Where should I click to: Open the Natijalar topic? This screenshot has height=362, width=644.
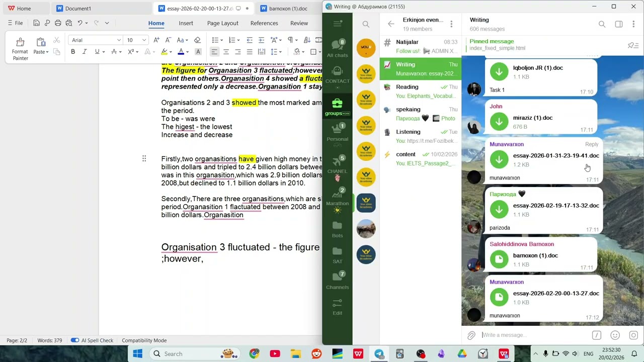420,46
